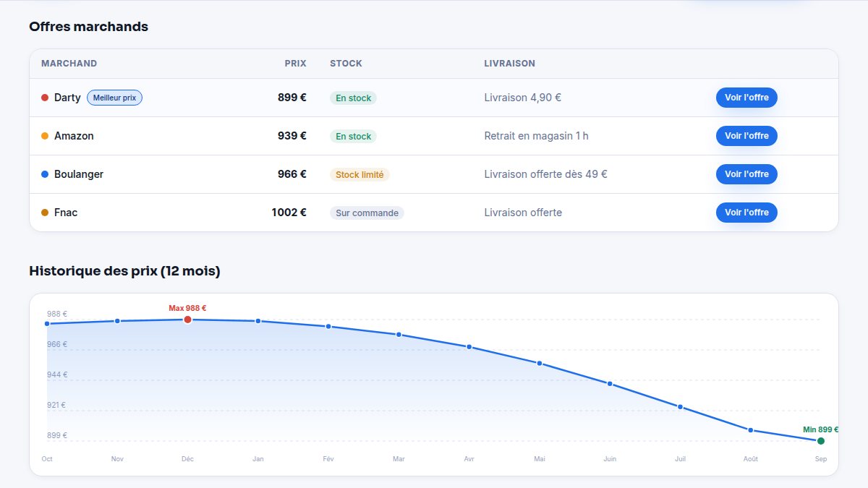Select the Nov data point on chart
The width and height of the screenshot is (868, 488).
pos(117,321)
